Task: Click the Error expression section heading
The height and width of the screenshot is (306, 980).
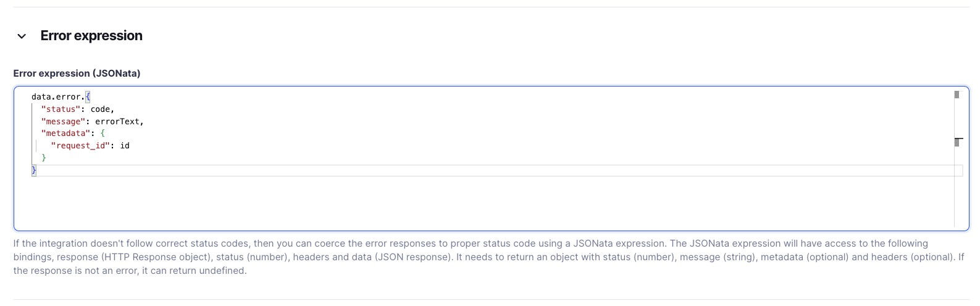Action: coord(91,36)
